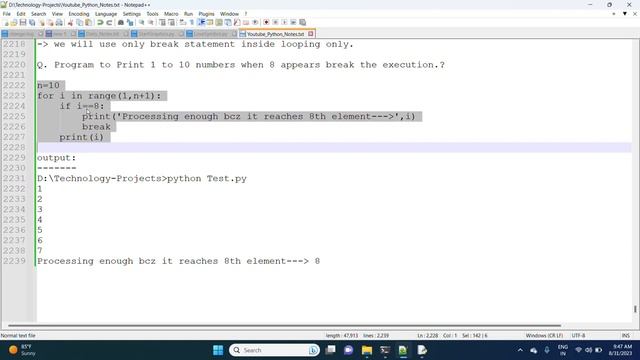Toggle word wrap in the toolbar
Image resolution: width=640 pixels, height=360 pixels.
point(183,22)
